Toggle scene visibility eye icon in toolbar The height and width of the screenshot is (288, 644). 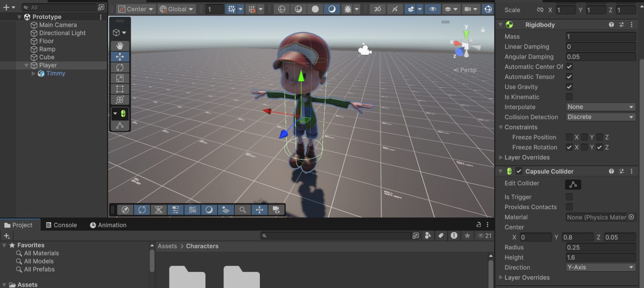pyautogui.click(x=433, y=9)
